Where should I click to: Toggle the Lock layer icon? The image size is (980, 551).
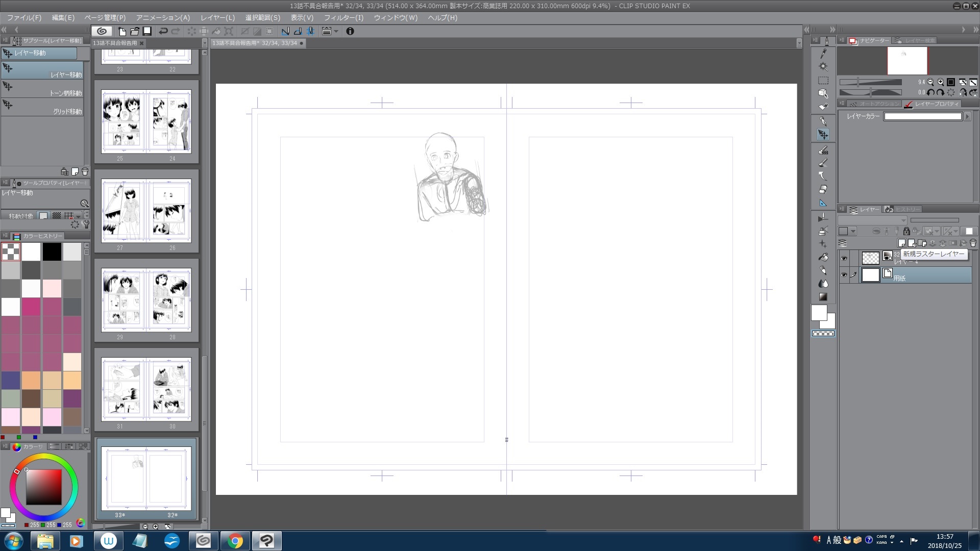pos(906,231)
